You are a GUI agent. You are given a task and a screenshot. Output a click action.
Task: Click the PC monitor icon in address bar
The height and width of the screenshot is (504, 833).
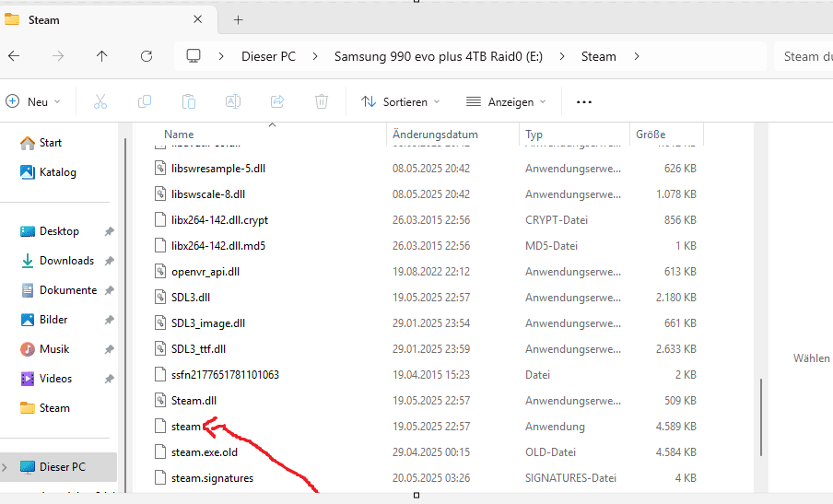point(194,56)
